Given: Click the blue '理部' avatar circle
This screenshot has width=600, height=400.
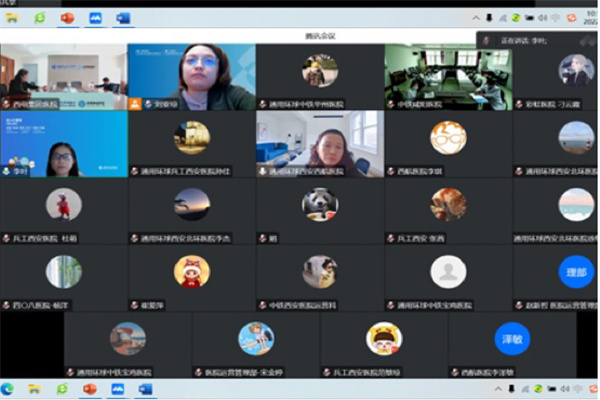Looking at the screenshot, I should [x=575, y=270].
